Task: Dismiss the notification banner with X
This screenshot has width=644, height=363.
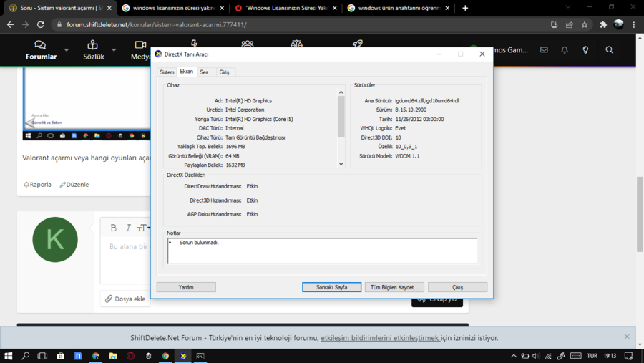Action: 627,337
